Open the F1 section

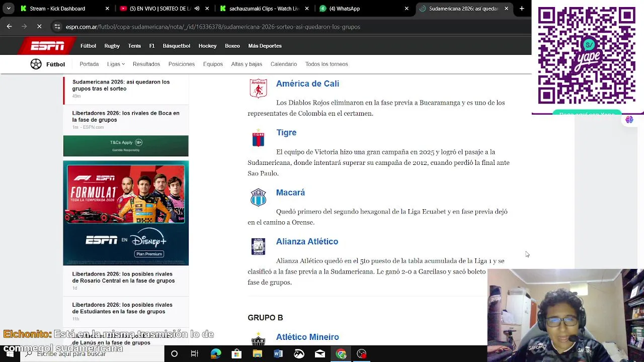click(x=152, y=46)
